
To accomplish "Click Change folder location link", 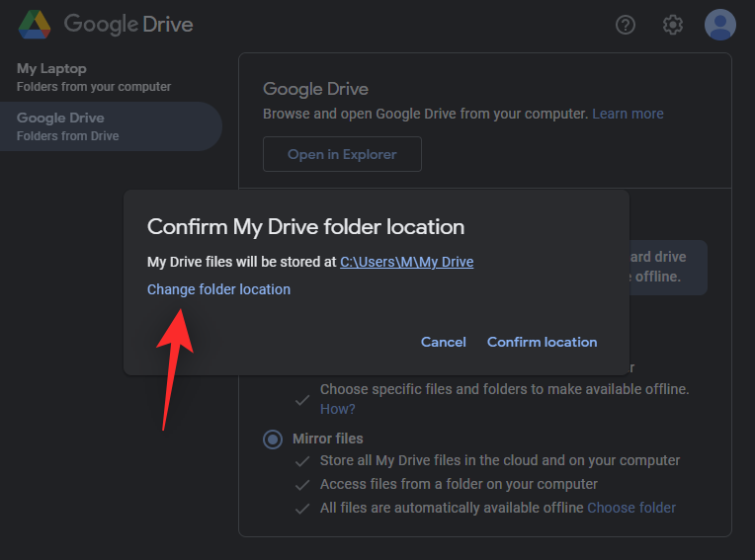I will pyautogui.click(x=218, y=289).
